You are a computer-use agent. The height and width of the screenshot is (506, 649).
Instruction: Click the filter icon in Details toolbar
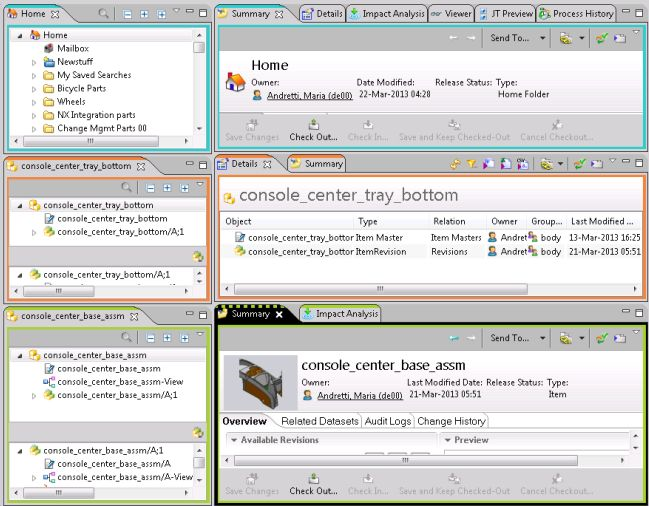pos(471,163)
